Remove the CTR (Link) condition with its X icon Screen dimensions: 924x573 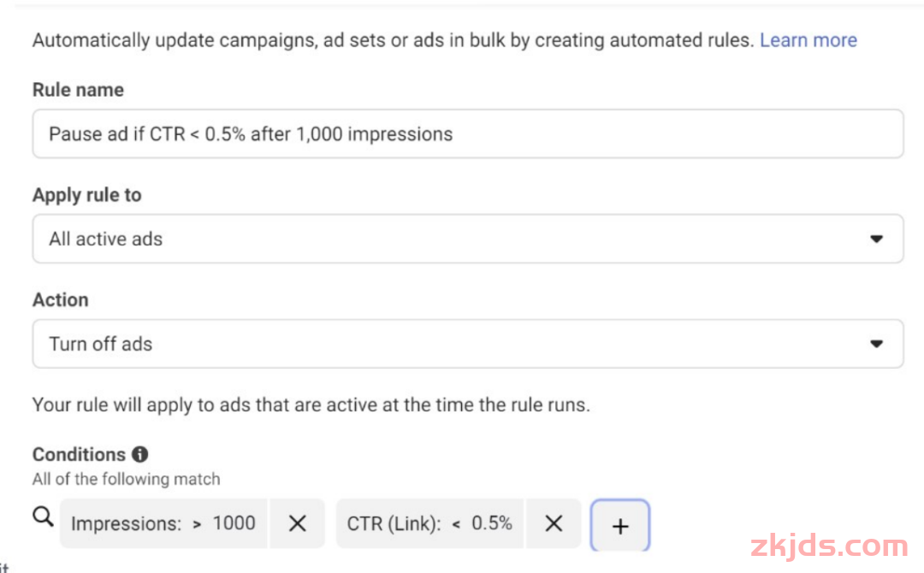click(554, 523)
